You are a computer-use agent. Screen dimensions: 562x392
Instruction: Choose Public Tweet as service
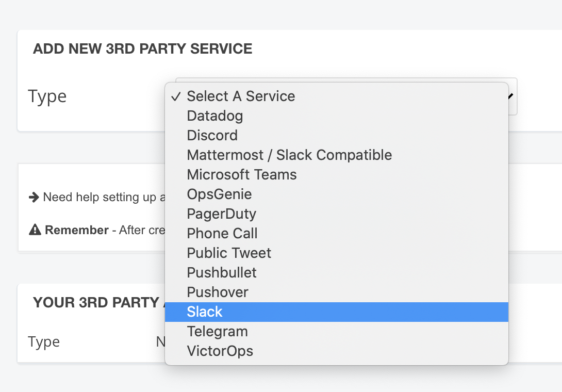point(229,253)
